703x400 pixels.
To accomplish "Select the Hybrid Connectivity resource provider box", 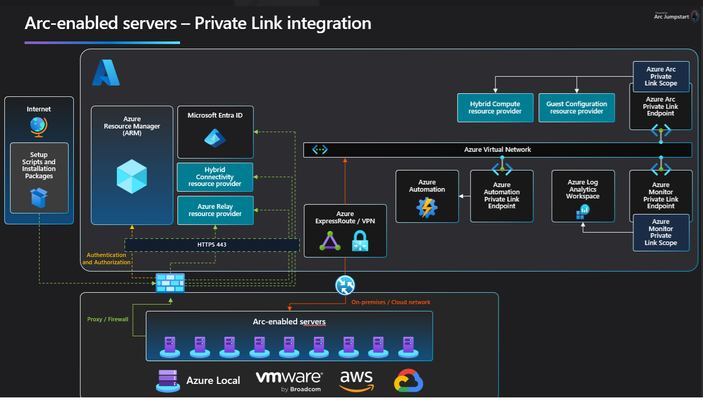I will click(x=215, y=177).
